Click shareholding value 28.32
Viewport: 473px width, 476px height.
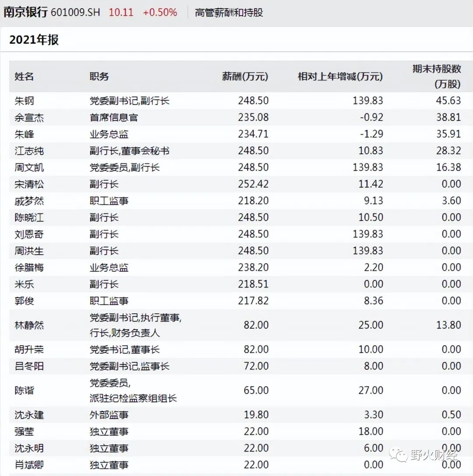coord(449,151)
